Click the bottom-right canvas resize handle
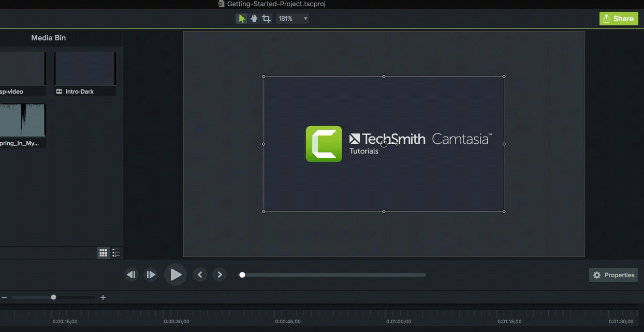 click(x=504, y=211)
